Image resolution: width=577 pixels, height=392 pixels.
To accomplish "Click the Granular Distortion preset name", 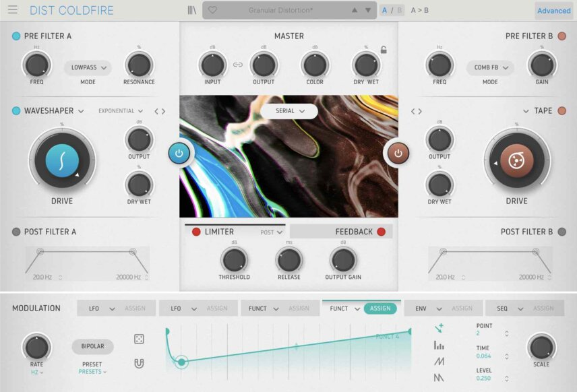I will click(x=280, y=10).
